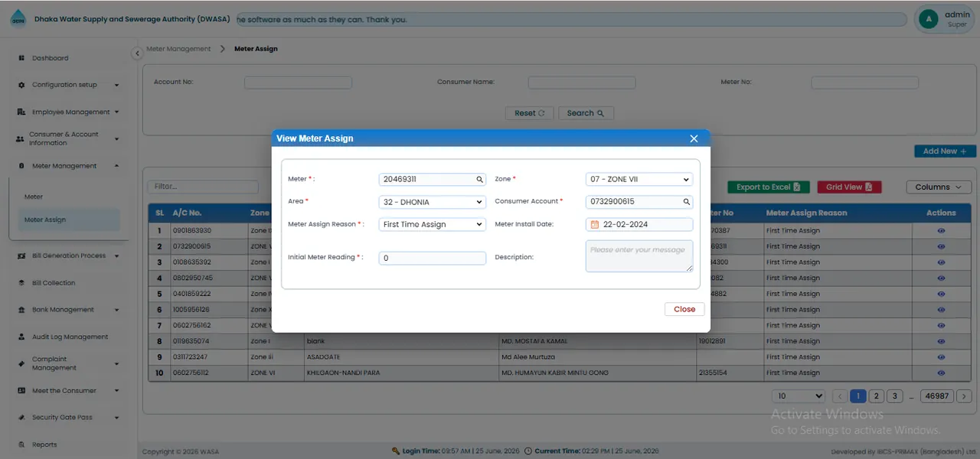View row 10 record using eye icon
Viewport: 980px width, 459px height.
click(x=941, y=373)
